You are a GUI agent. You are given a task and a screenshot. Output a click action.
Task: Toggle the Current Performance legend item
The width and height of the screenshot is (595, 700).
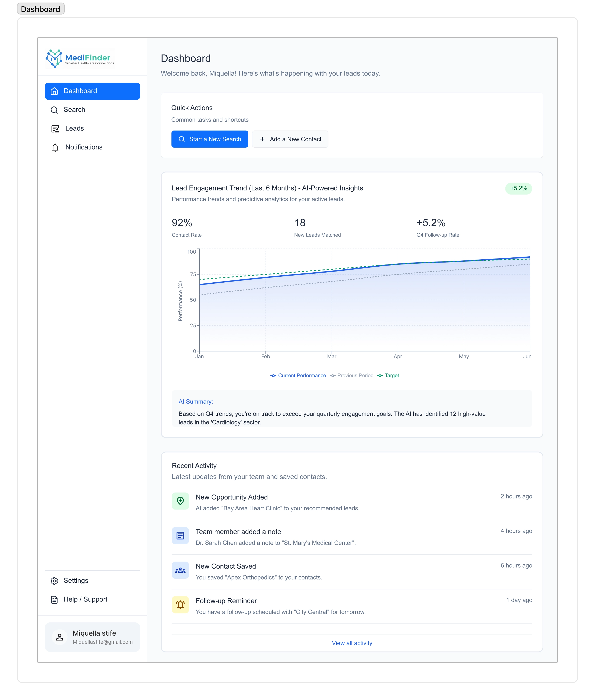(298, 375)
